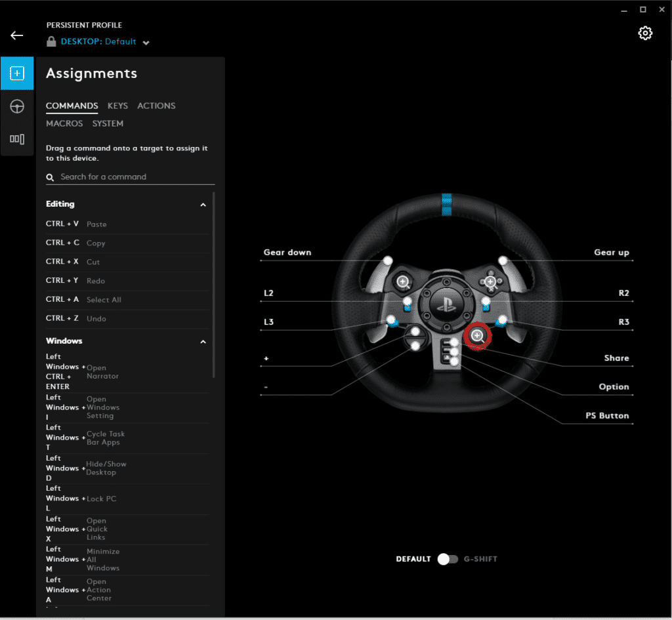Click the profile lock icon
This screenshot has width=672, height=620.
tap(51, 42)
